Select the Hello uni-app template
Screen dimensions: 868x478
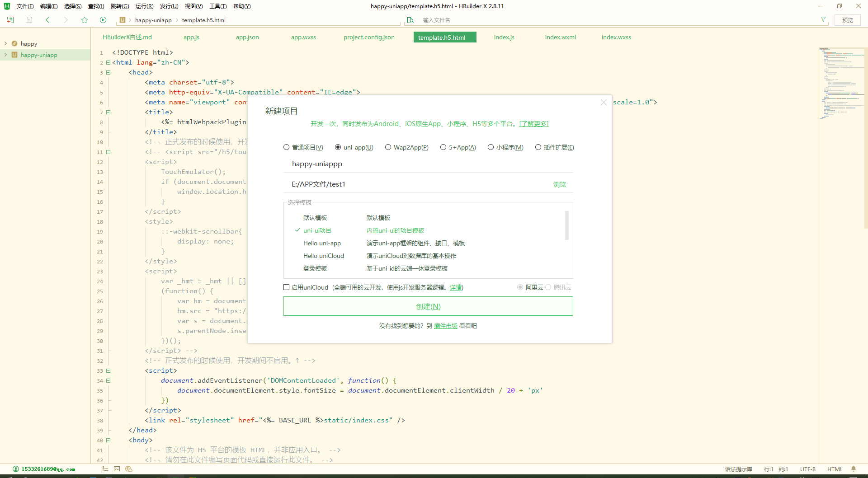pyautogui.click(x=428, y=243)
